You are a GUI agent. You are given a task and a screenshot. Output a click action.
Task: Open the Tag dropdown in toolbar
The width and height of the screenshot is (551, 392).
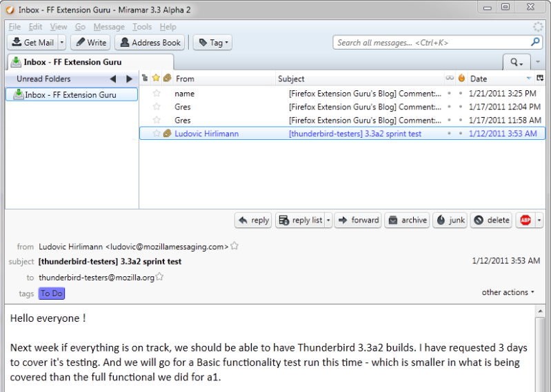(214, 43)
